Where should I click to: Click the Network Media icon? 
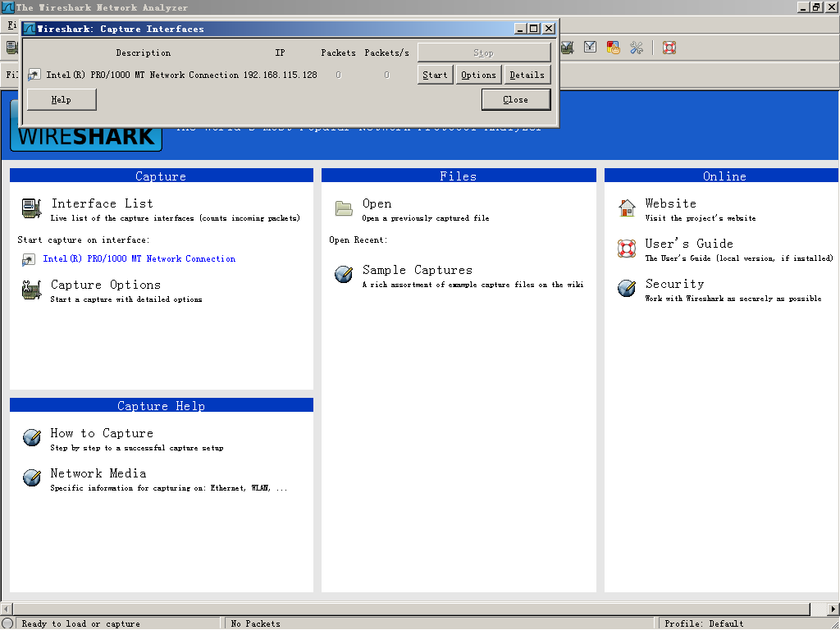coord(32,477)
